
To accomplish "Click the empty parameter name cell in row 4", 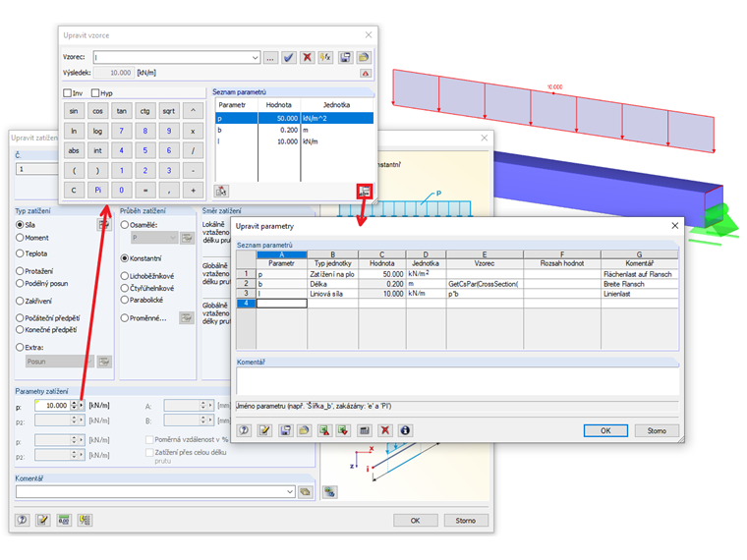I will 281,304.
